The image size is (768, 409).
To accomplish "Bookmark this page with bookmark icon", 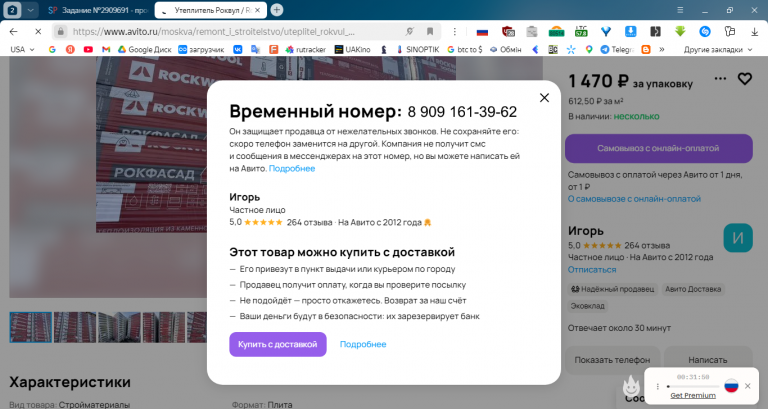I will (x=430, y=31).
